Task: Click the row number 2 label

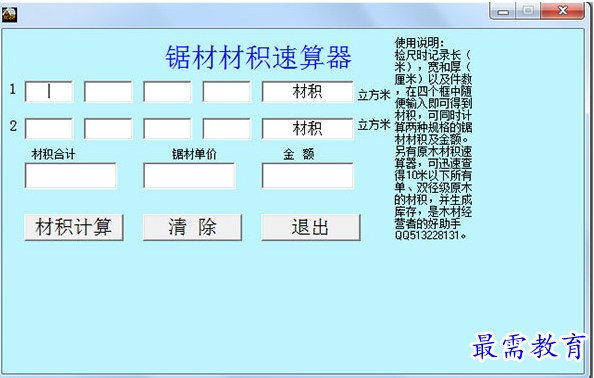Action: click(13, 126)
